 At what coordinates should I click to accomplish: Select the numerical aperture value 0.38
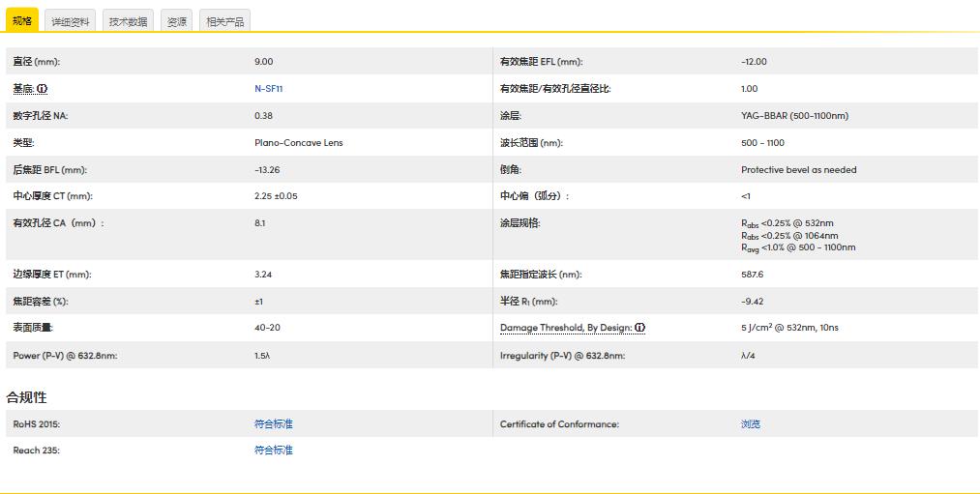click(263, 116)
